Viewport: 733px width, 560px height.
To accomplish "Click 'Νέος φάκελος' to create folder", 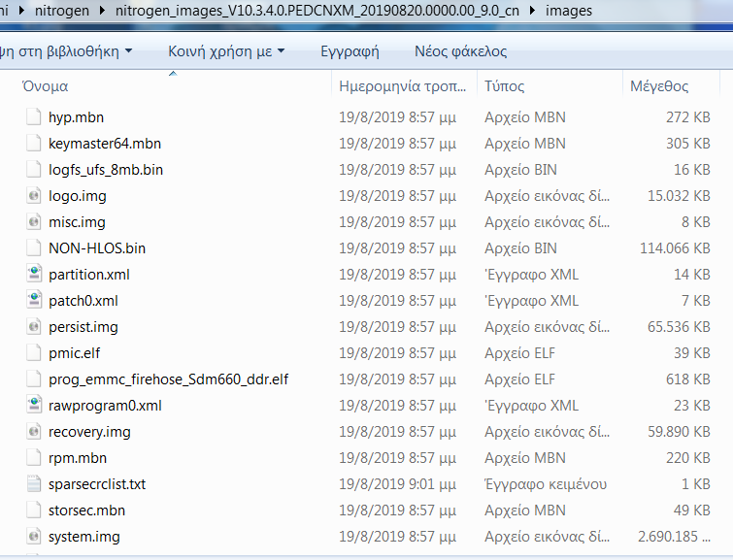I will tap(460, 50).
